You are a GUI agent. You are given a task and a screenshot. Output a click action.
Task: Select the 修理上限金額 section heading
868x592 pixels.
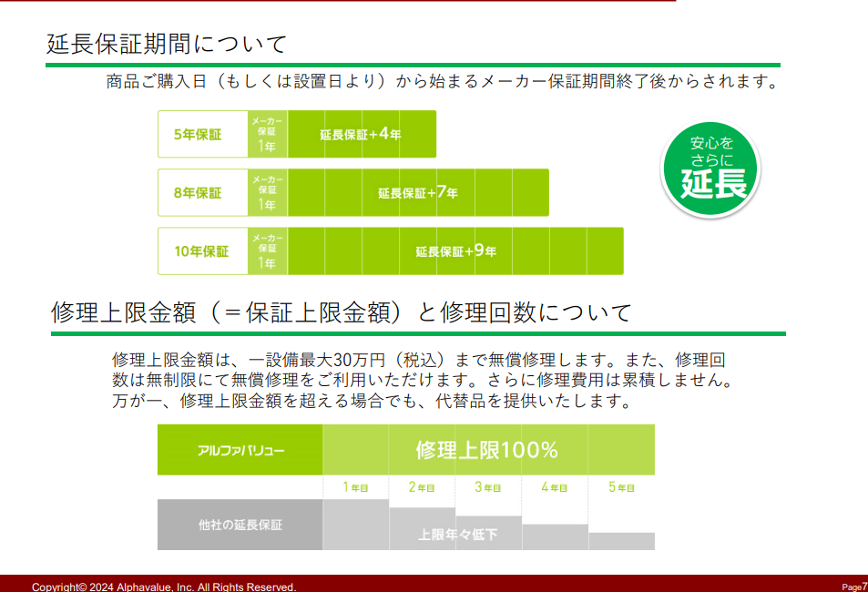tap(341, 313)
